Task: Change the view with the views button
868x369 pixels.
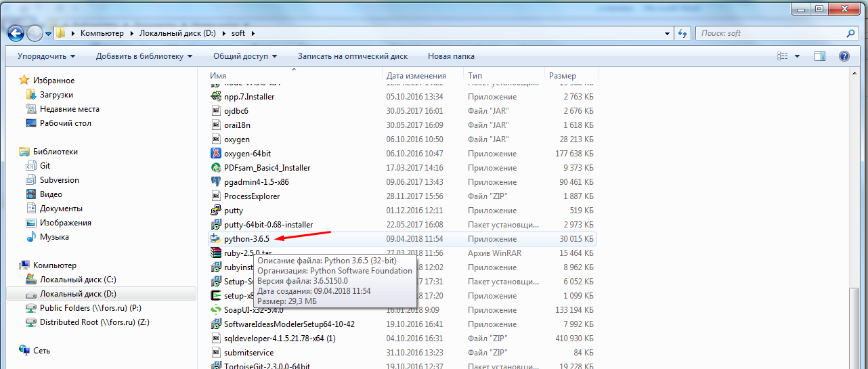Action: (x=783, y=56)
